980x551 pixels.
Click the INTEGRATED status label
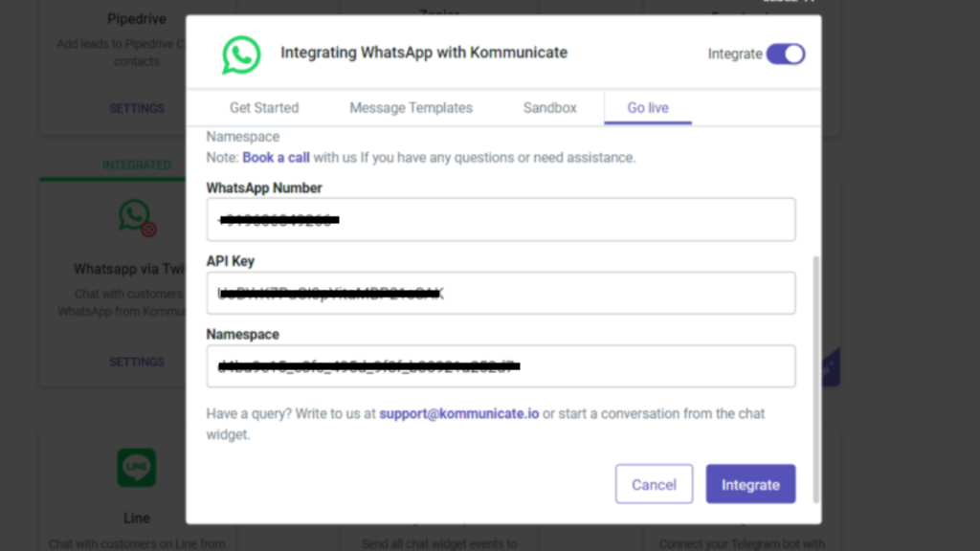coord(137,165)
